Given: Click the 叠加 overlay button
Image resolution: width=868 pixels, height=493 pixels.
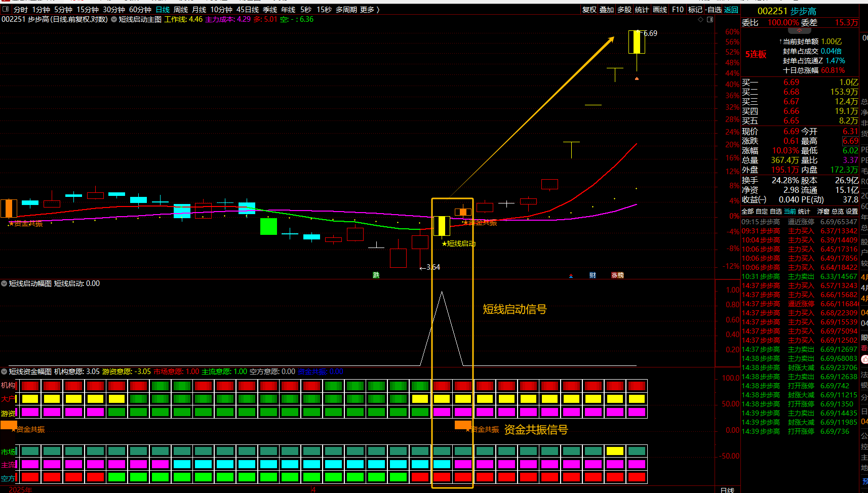Looking at the screenshot, I should click(x=607, y=10).
